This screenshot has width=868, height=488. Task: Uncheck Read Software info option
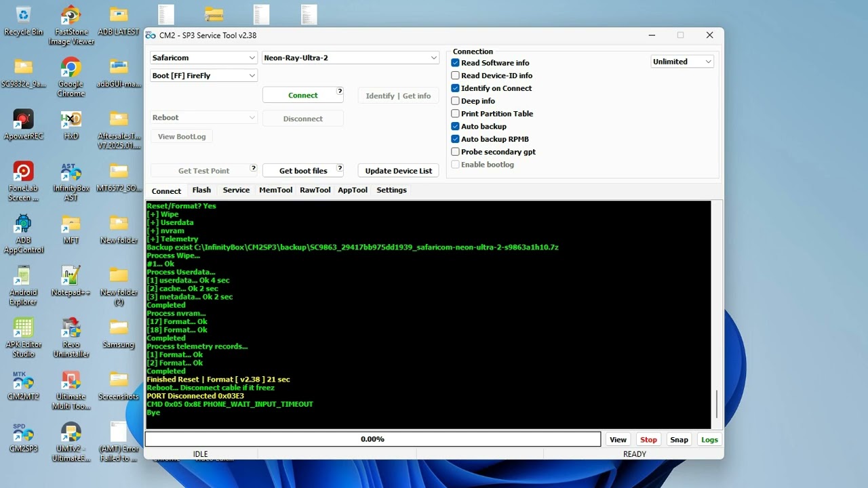[455, 63]
